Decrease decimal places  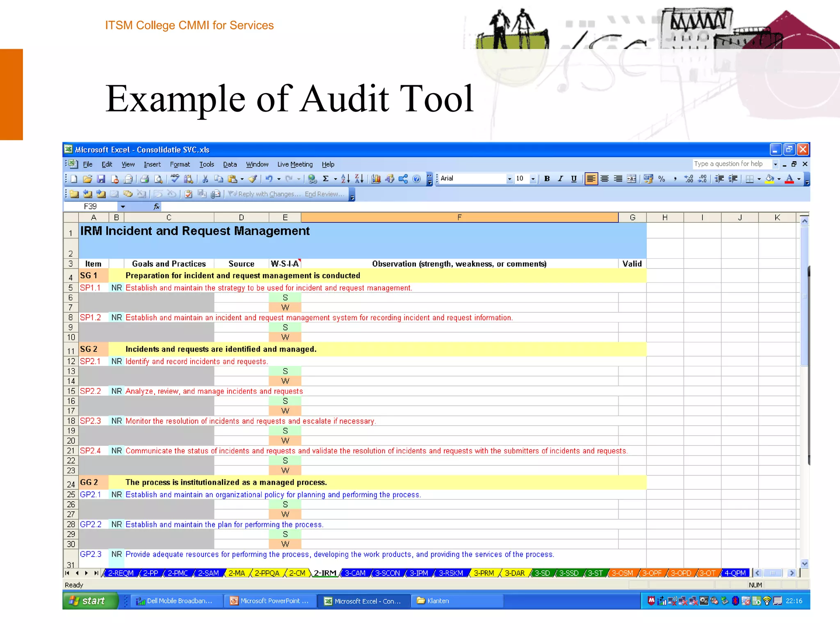(x=702, y=179)
